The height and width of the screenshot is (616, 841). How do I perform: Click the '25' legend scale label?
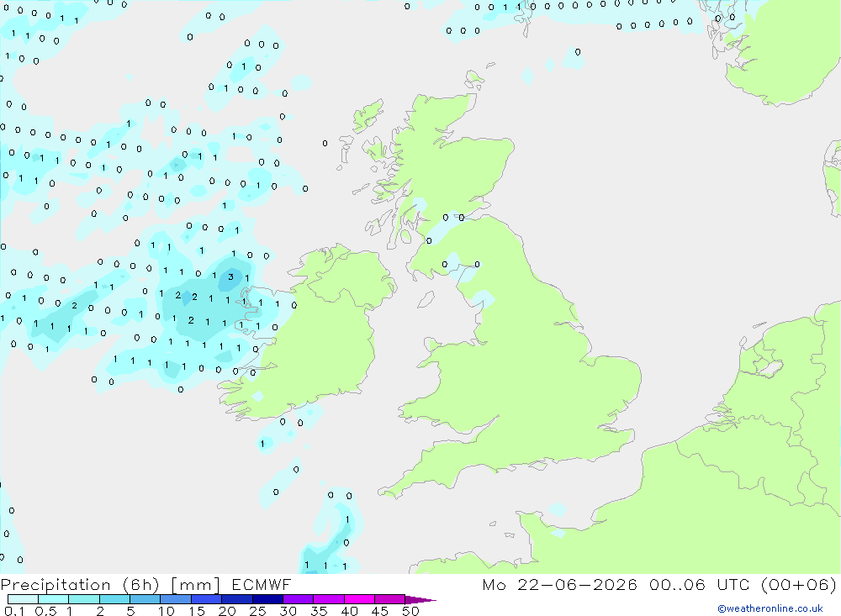(257, 611)
